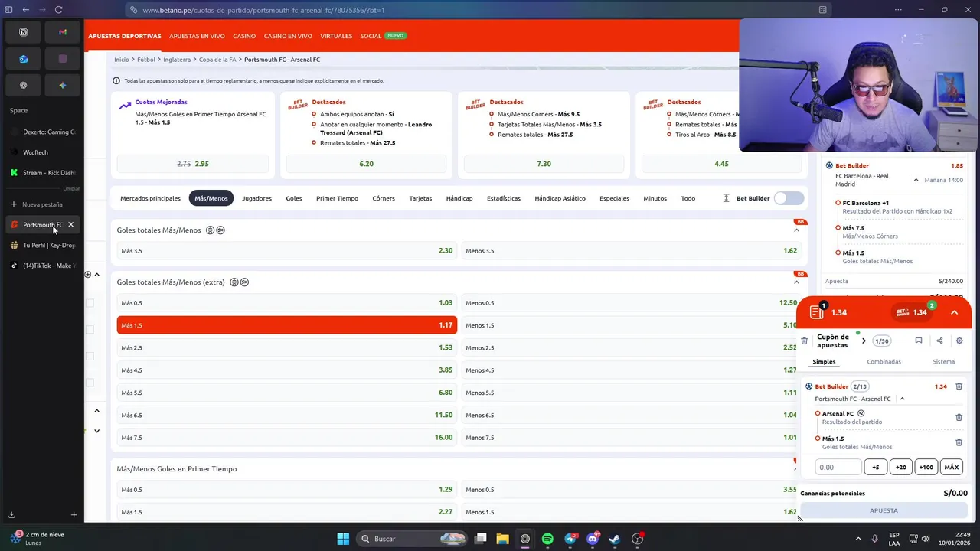Switch bet slip to Sistema tab
Viewport: 980px width, 551px height.
943,362
